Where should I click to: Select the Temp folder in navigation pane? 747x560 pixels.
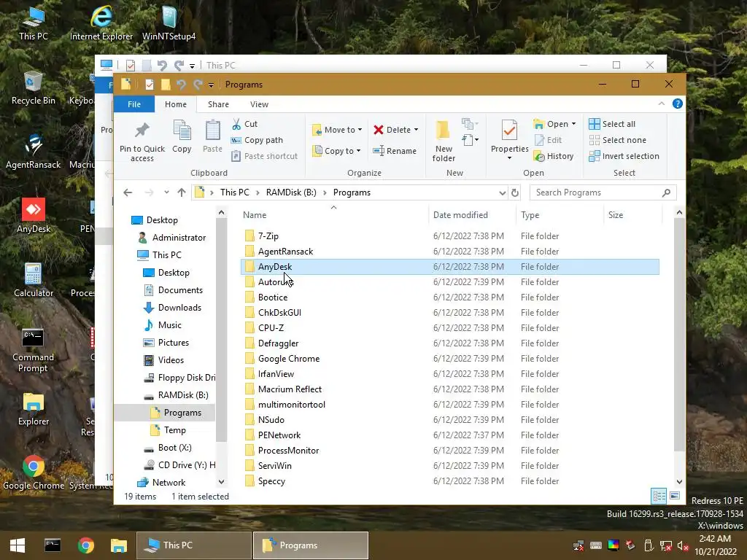[x=169, y=430]
